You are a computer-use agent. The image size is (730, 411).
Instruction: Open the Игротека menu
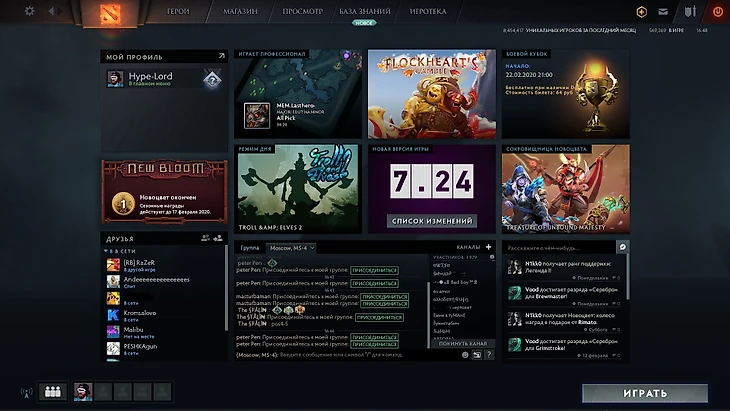point(428,11)
